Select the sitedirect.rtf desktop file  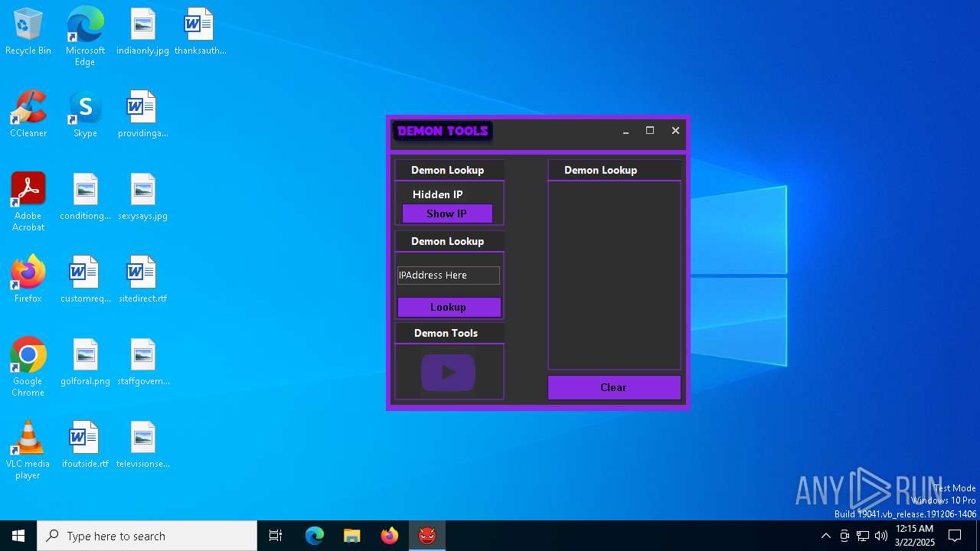point(142,280)
